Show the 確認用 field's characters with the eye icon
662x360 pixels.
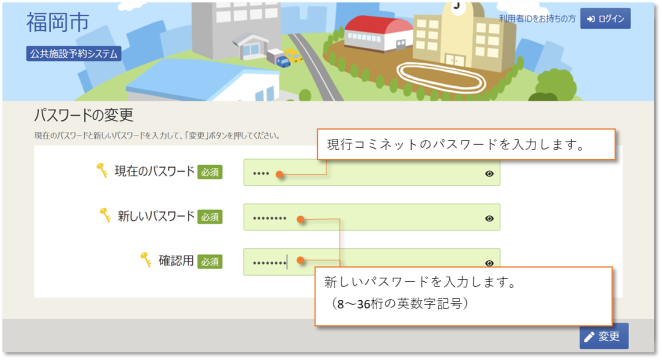point(489,263)
